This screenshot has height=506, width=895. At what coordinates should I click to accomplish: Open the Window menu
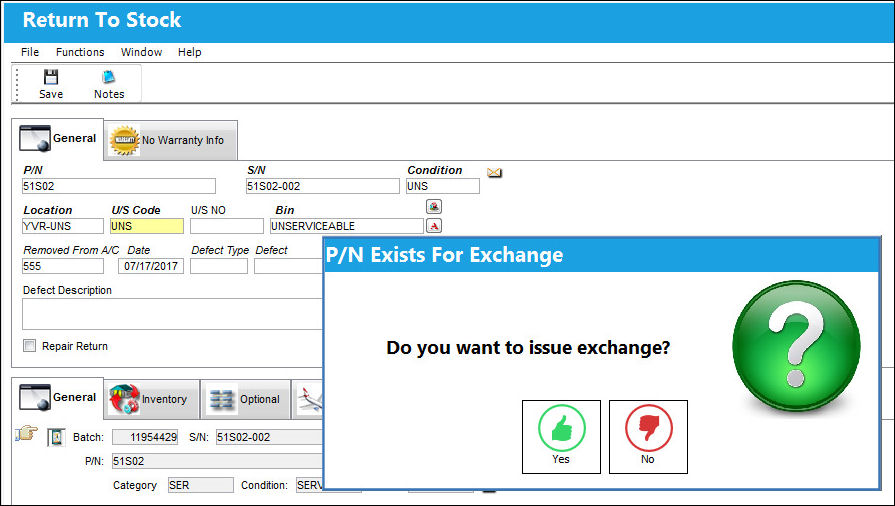(x=141, y=52)
